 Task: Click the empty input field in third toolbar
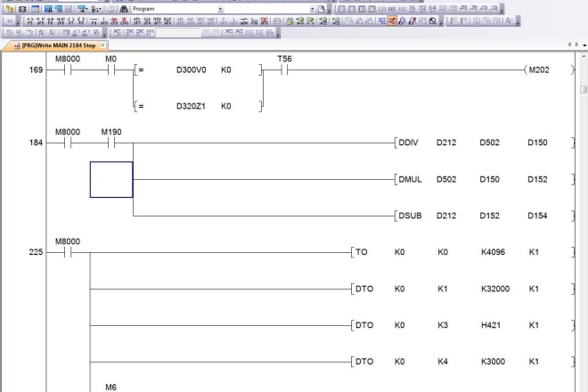pyautogui.click(x=178, y=33)
